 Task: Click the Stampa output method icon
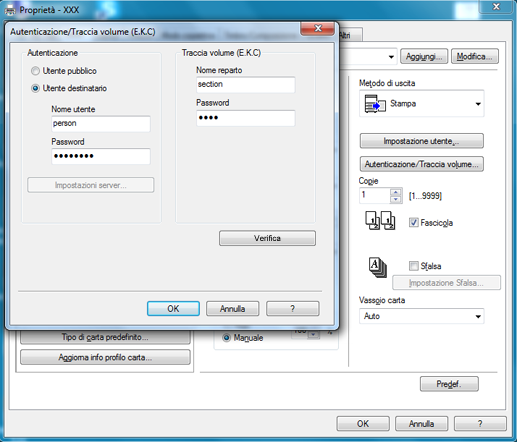[375, 104]
